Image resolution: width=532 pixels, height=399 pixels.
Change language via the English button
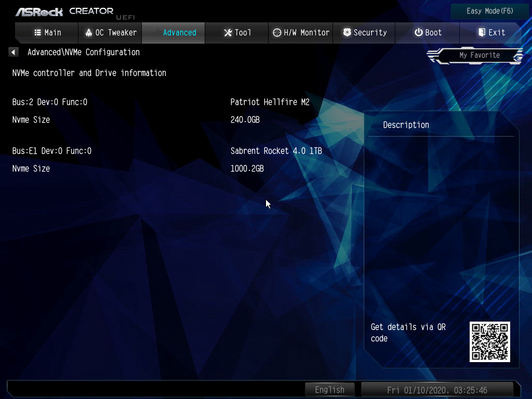(329, 390)
